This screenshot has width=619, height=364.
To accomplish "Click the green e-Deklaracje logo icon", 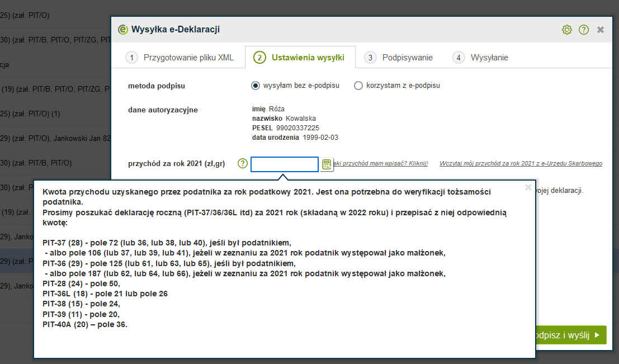I will (122, 30).
